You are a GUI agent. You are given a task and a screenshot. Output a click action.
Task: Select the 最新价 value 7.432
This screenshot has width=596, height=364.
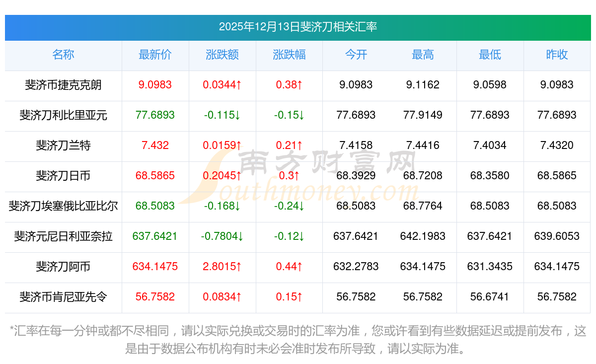coord(155,146)
